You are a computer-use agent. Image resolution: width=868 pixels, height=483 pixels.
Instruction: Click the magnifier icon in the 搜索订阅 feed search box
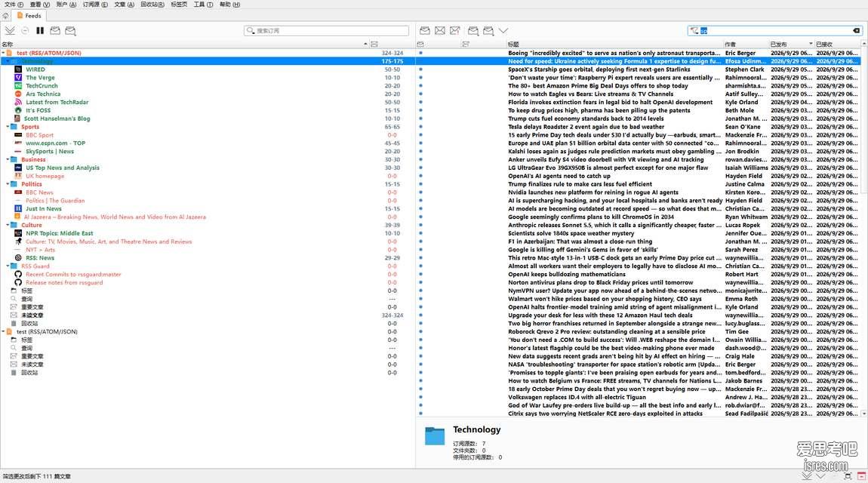pos(251,30)
